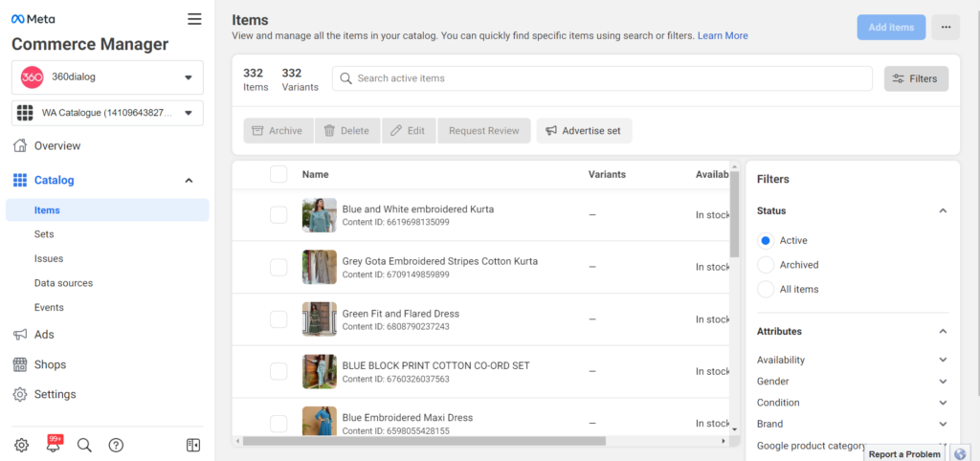Click the Catalog grid icon in sidebar
Image resolution: width=980 pixels, height=461 pixels.
pos(20,181)
